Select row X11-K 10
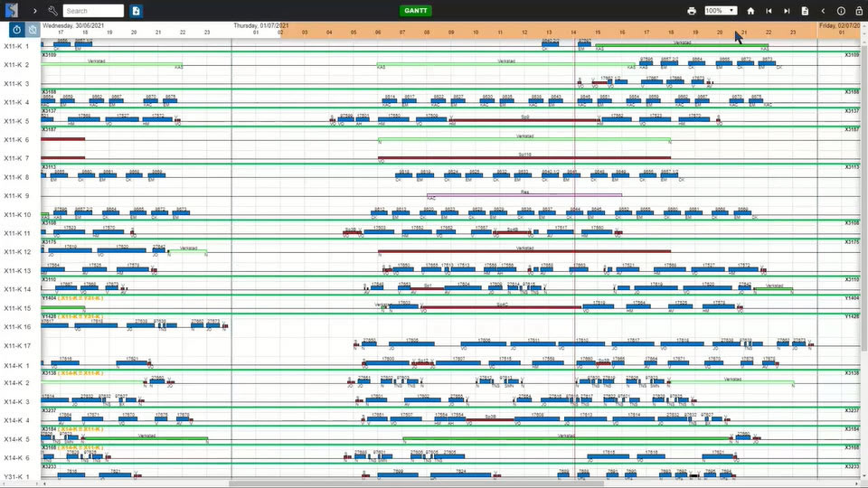Viewport: 868px width, 488px height. click(x=18, y=215)
